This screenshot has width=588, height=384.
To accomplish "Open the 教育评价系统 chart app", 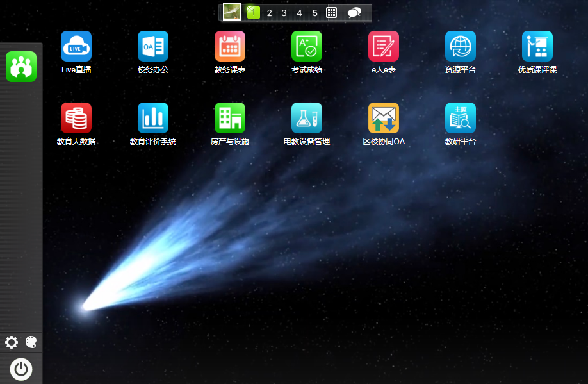I will tap(153, 118).
